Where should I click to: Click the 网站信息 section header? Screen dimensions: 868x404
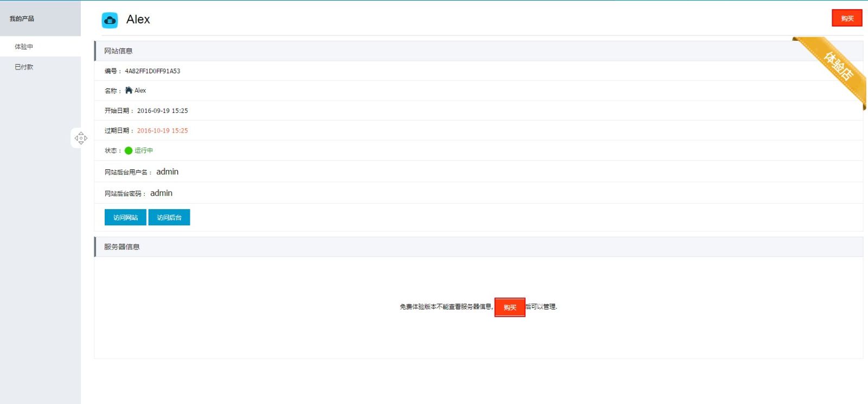[x=118, y=51]
